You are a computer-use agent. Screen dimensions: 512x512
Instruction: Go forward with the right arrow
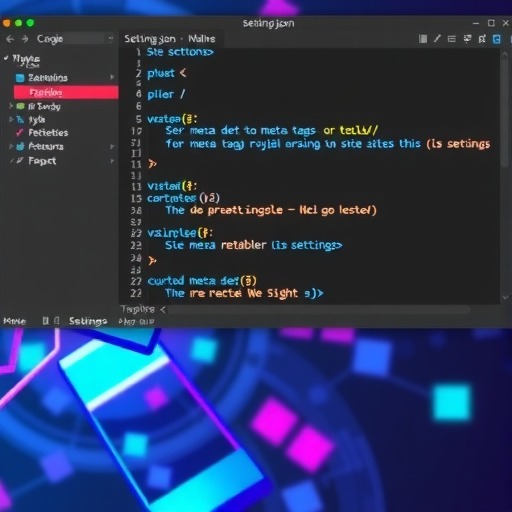[25, 39]
